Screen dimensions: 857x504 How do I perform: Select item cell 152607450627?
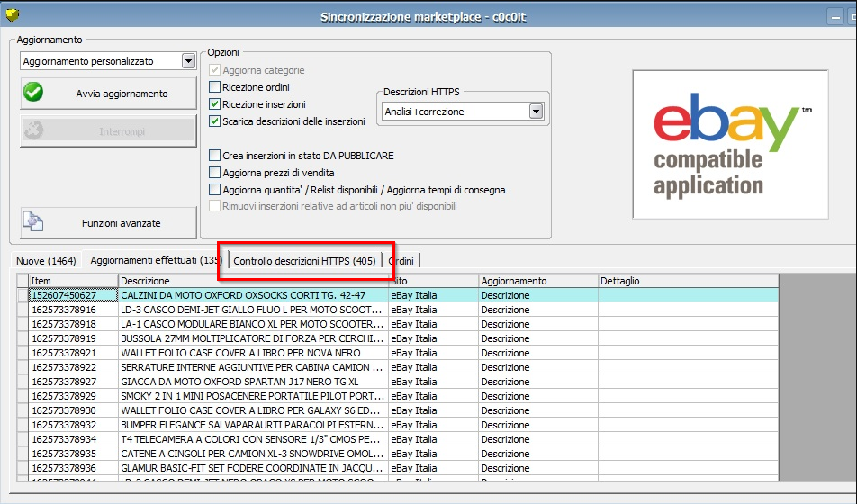click(73, 295)
